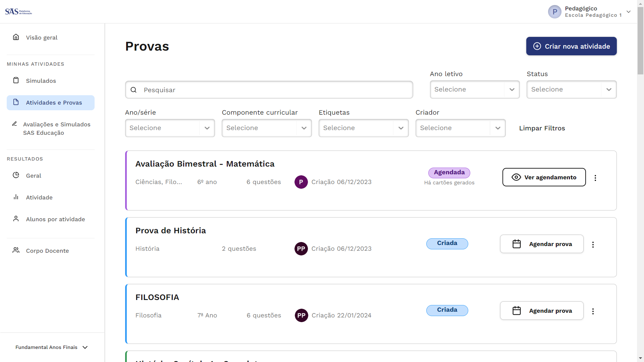Image resolution: width=644 pixels, height=362 pixels.
Task: Click the people icon beside Corpo Docente
Action: click(x=16, y=250)
